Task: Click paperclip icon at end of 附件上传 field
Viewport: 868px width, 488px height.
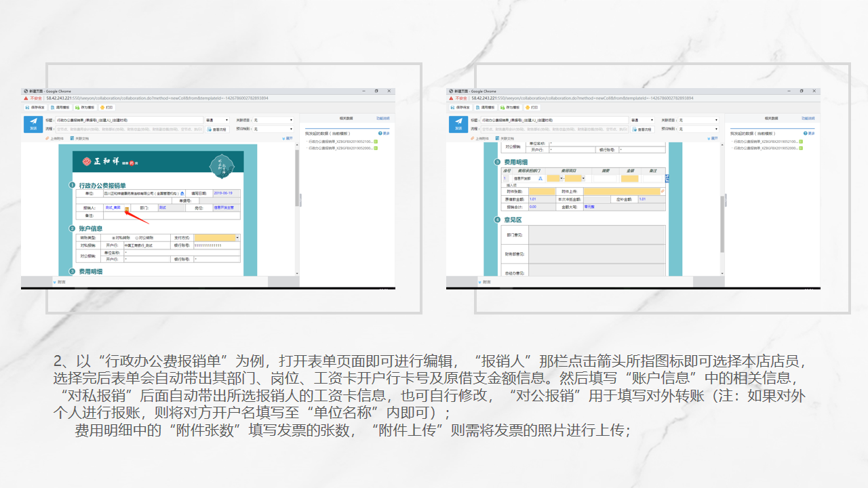Action: coord(663,191)
